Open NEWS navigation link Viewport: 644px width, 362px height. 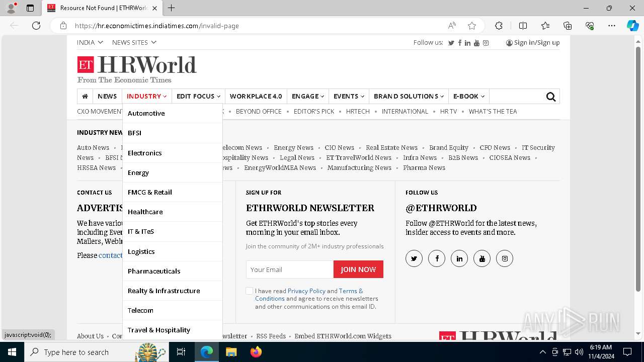107,96
